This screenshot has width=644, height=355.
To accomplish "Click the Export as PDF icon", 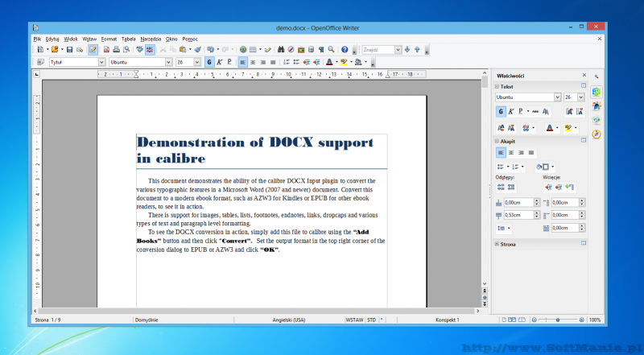I will pyautogui.click(x=106, y=50).
